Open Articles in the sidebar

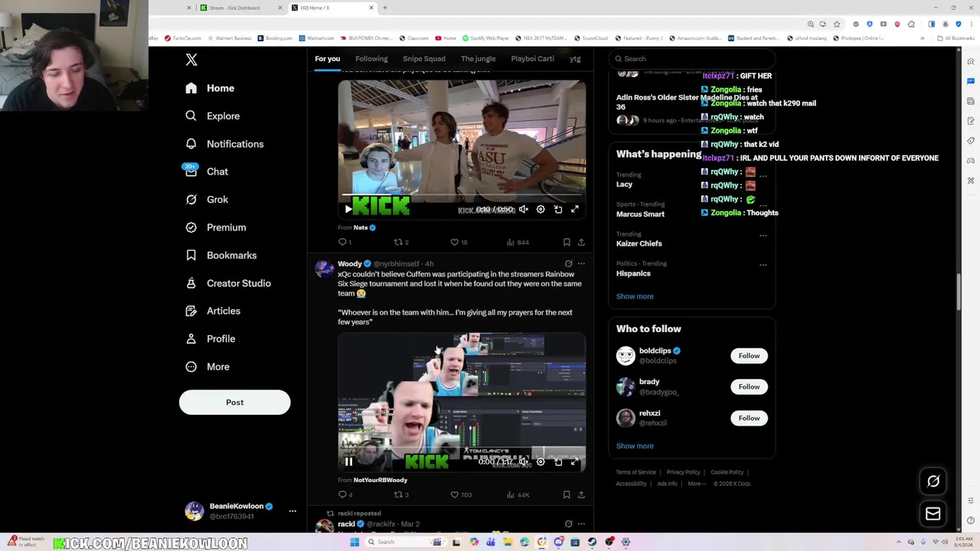tap(212, 311)
